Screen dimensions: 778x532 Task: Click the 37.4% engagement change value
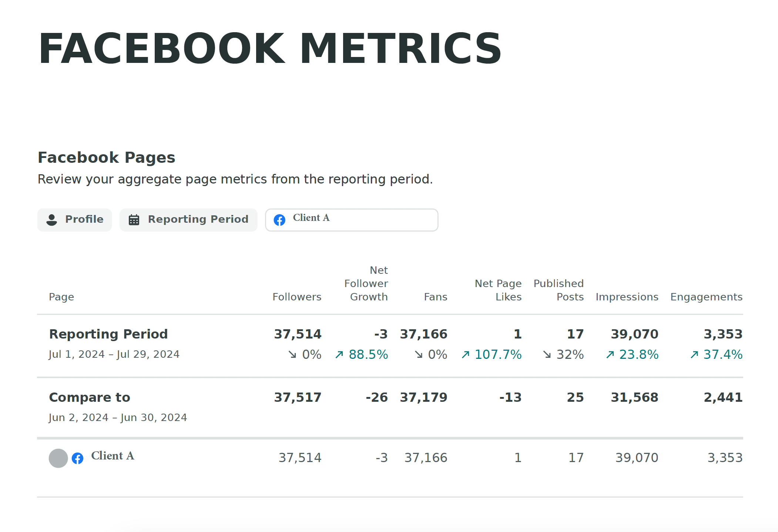(x=722, y=354)
